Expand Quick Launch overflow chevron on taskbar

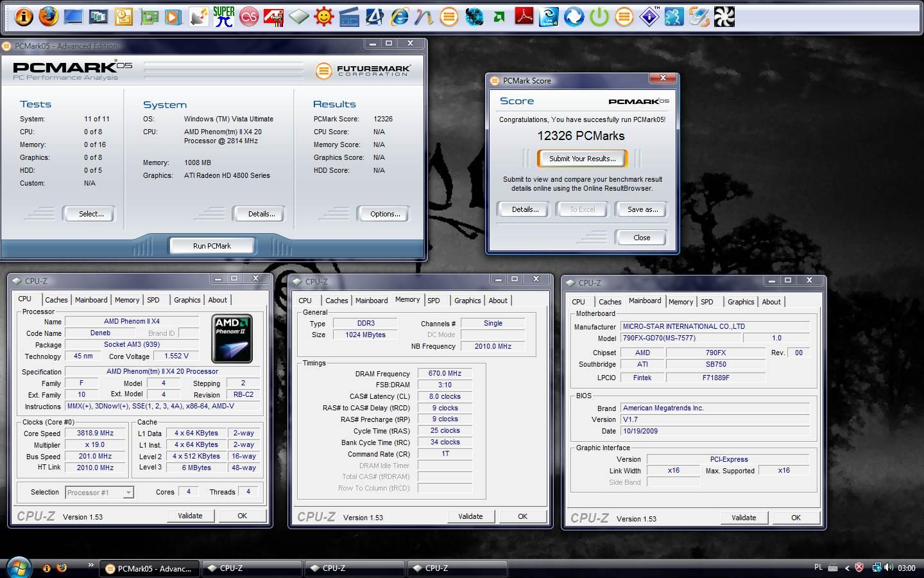coord(91,566)
